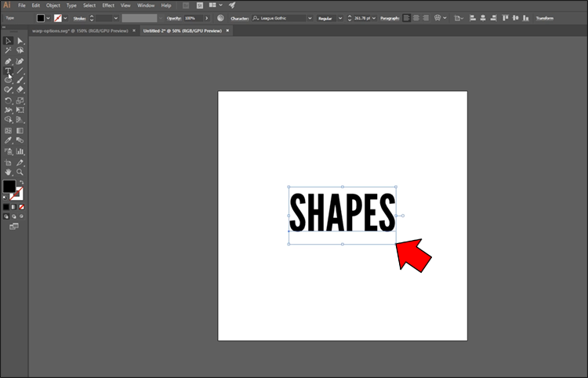Select the Rotate tool

coord(8,101)
